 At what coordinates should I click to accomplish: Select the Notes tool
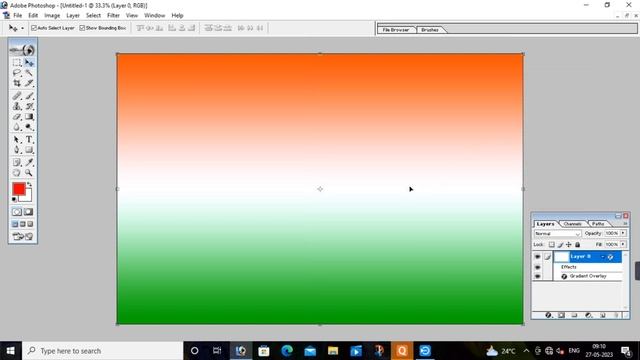pos(17,162)
